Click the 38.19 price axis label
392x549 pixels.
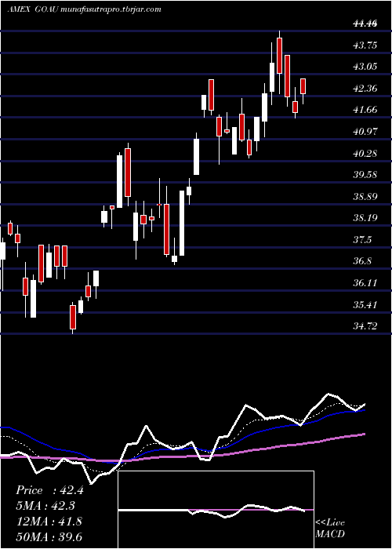point(365,218)
